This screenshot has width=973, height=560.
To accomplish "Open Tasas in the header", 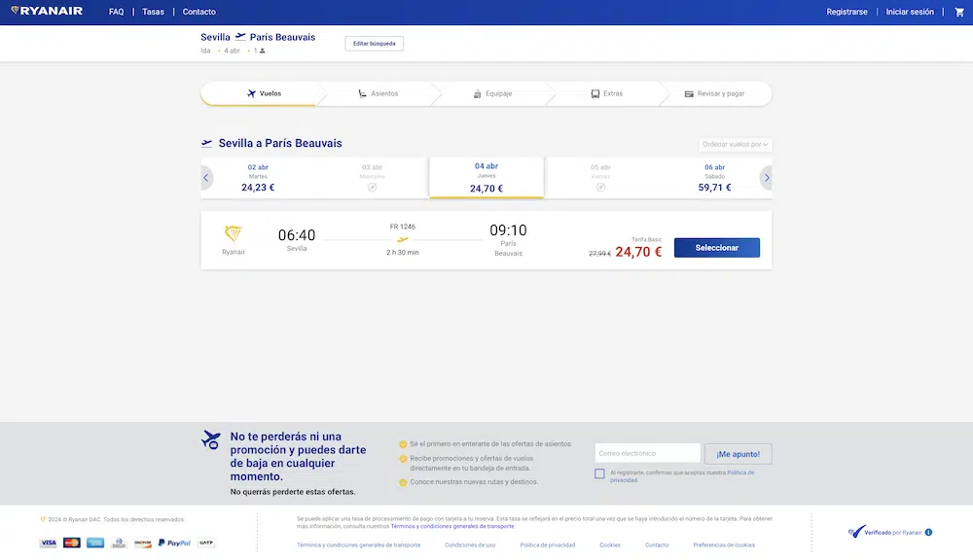I will 154,12.
